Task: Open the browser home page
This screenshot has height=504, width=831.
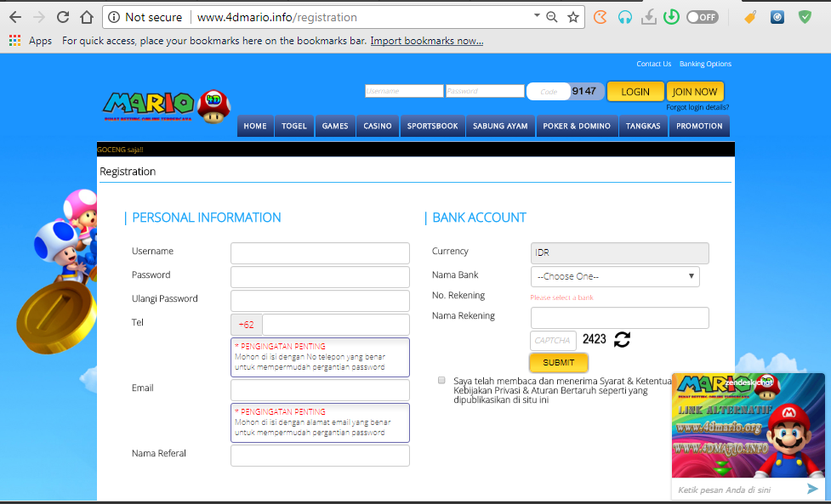Action: (x=87, y=18)
